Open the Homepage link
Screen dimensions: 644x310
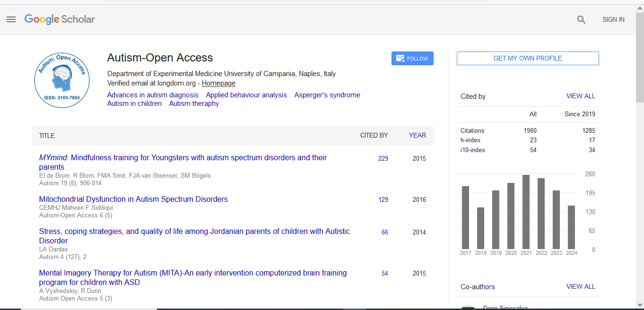218,83
